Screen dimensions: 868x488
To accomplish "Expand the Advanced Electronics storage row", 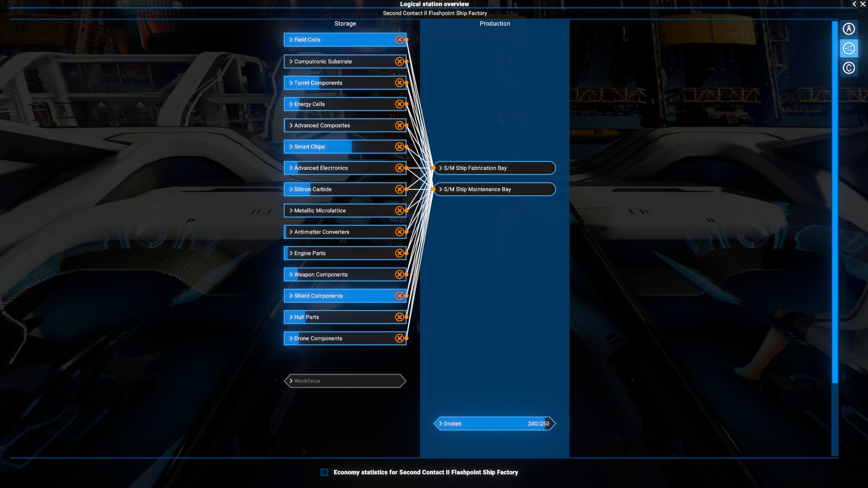I will point(339,168).
